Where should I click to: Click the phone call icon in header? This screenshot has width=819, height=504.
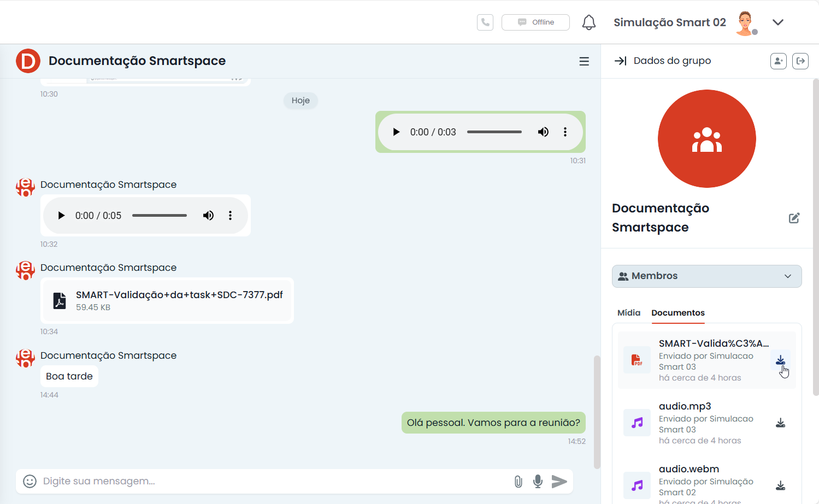tap(485, 22)
